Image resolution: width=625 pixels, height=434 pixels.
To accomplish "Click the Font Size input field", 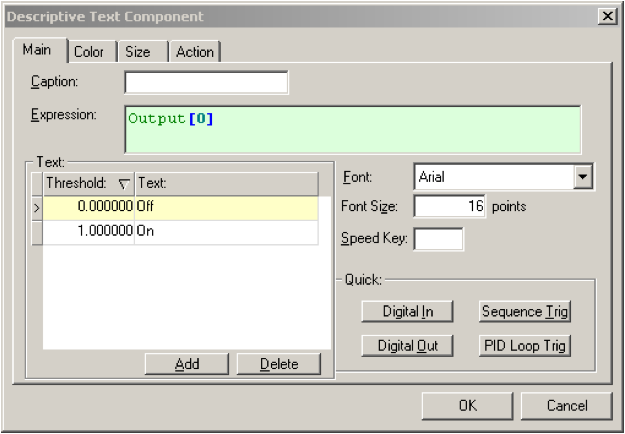I will 449,207.
